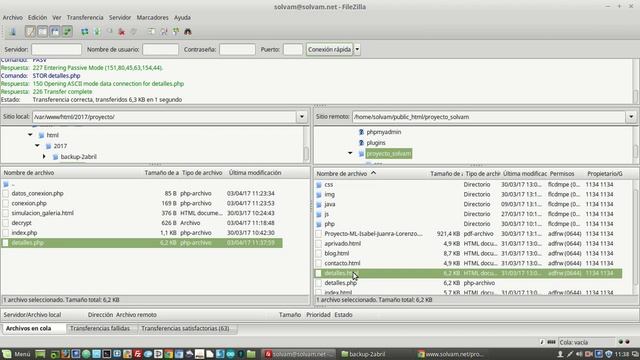Open the Archivo menu
Screen dimensions: 640x360
(x=13, y=18)
